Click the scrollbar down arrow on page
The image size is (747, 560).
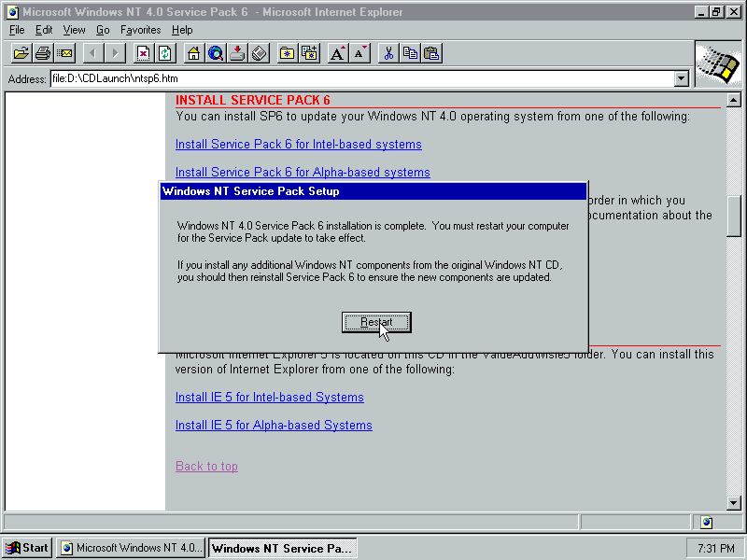(x=733, y=503)
